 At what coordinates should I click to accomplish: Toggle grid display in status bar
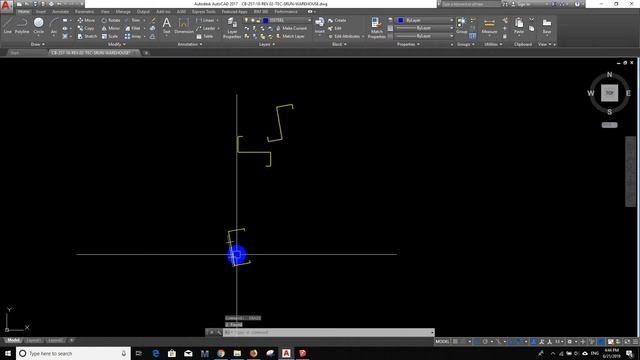coord(455,342)
